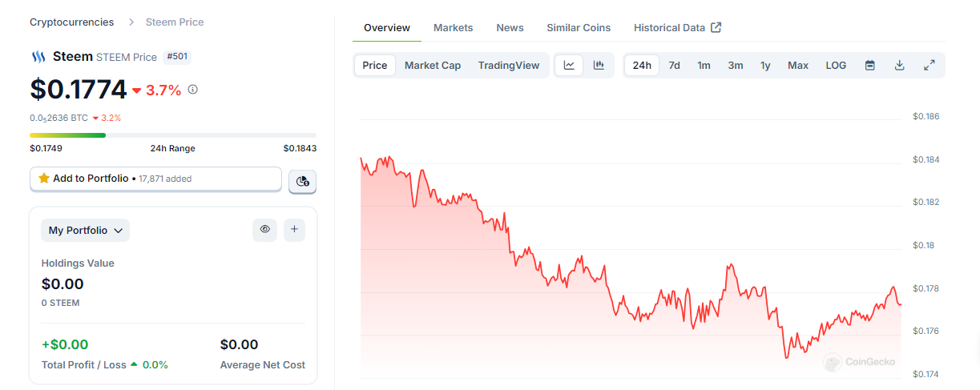
Task: Click the Steem logo icon
Action: (38, 57)
